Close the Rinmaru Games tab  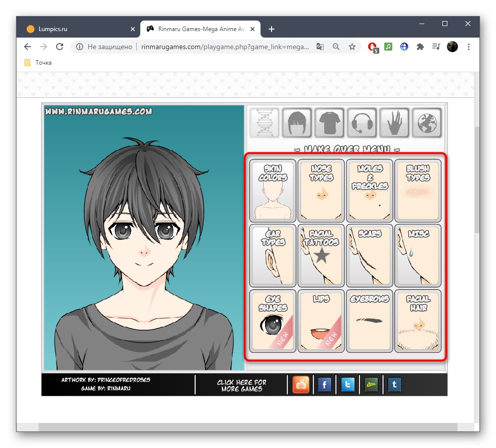[x=253, y=29]
